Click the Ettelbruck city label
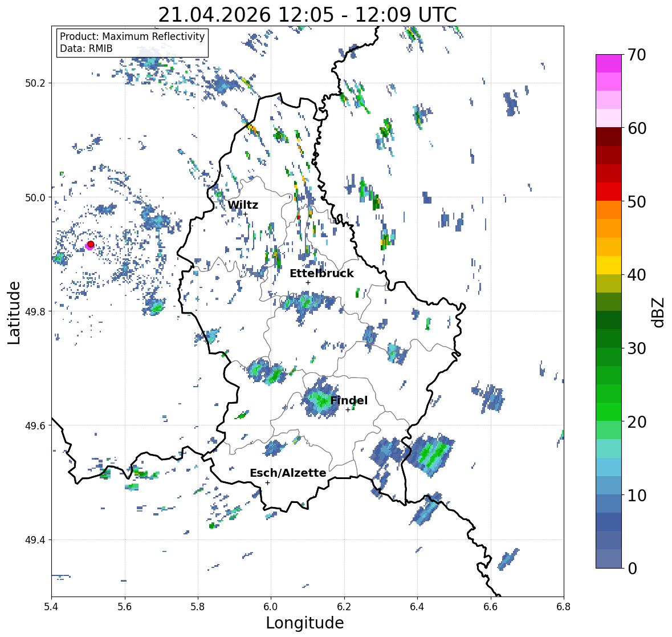This screenshot has height=637, width=672. click(321, 273)
